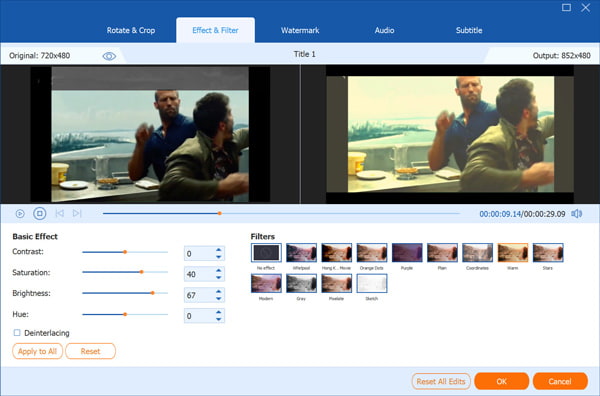Decrease Contrast with the down arrow
The image size is (600, 396).
(218, 256)
